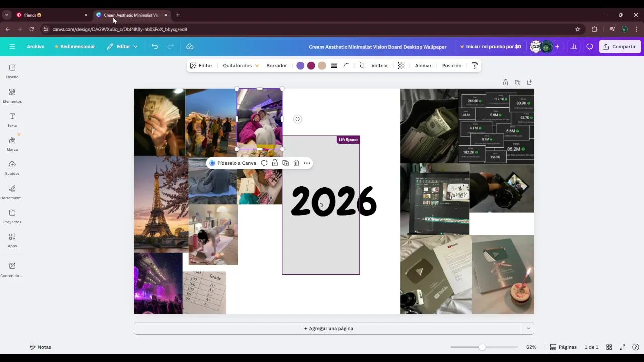Viewport: 644px width, 362px height.
Task: Enter fullscreen presentation mode
Action: (x=622, y=347)
